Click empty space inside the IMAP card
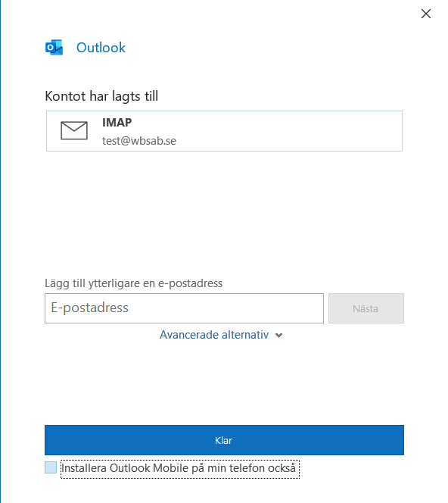The width and height of the screenshot is (448, 503). coord(288,131)
